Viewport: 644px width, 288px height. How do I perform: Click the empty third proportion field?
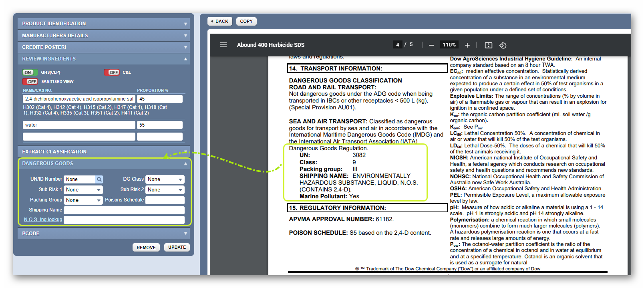[160, 137]
